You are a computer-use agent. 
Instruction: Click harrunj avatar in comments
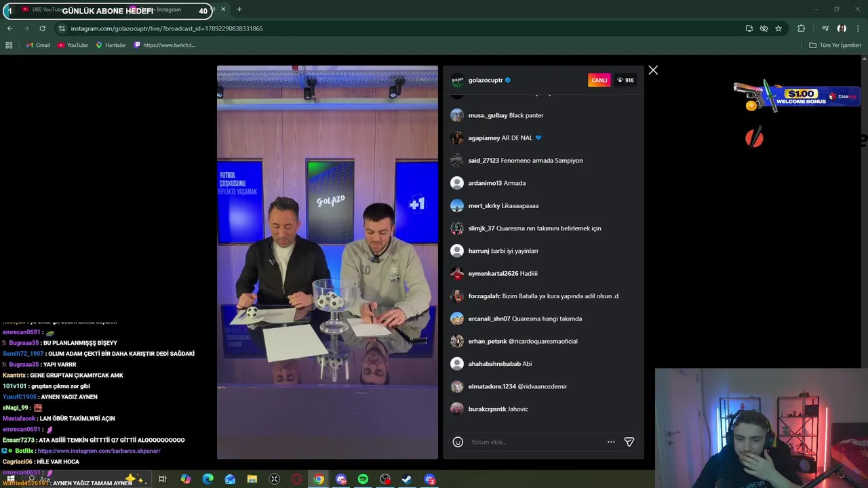point(457,251)
